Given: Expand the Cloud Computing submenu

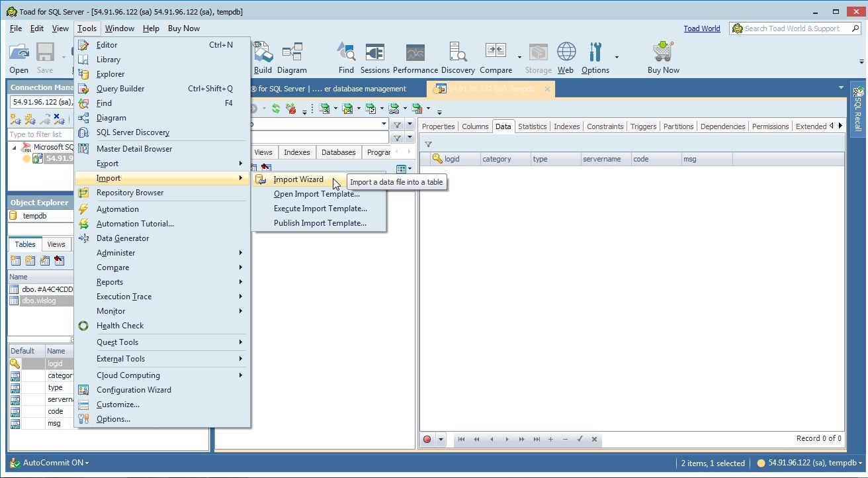Looking at the screenshot, I should coord(162,375).
